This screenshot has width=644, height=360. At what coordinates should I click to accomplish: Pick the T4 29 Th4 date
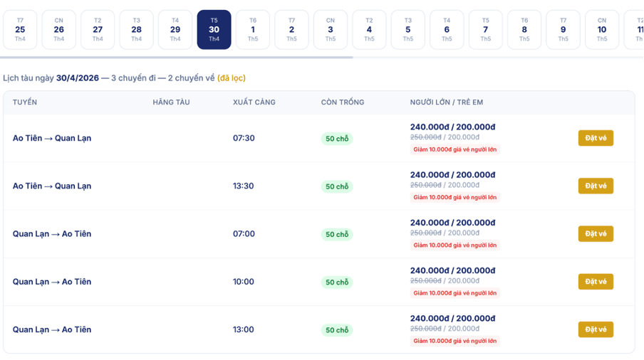point(175,29)
